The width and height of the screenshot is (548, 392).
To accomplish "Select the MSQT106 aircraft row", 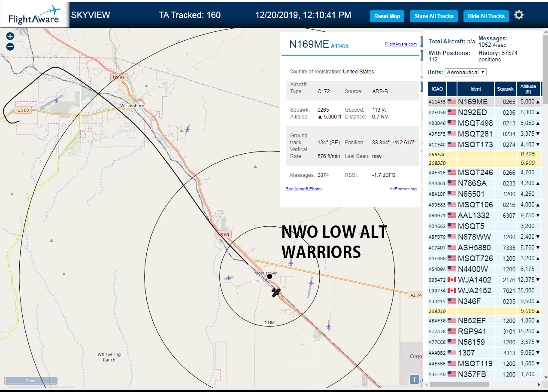I will [x=484, y=205].
